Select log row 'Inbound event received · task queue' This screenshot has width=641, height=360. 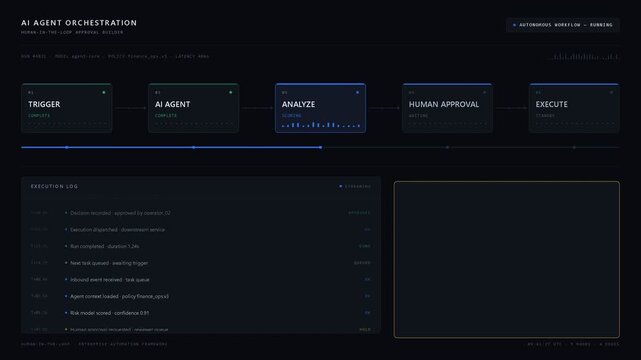pyautogui.click(x=201, y=280)
